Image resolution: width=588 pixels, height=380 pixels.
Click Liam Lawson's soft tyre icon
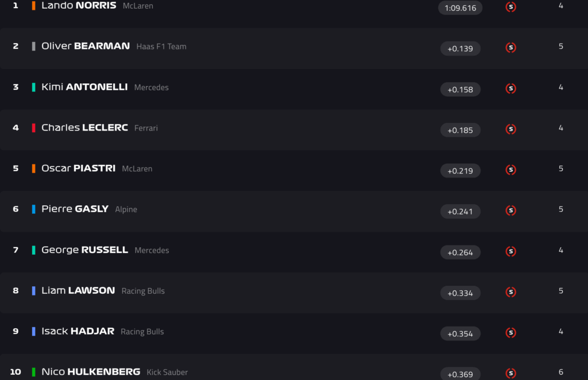pos(510,292)
